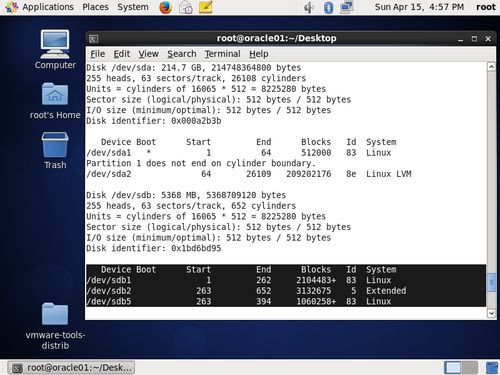The image size is (500, 375).
Task: Click the '255 heads, 63 sectors/track, 26108 cylinders' line
Action: pyautogui.click(x=196, y=78)
